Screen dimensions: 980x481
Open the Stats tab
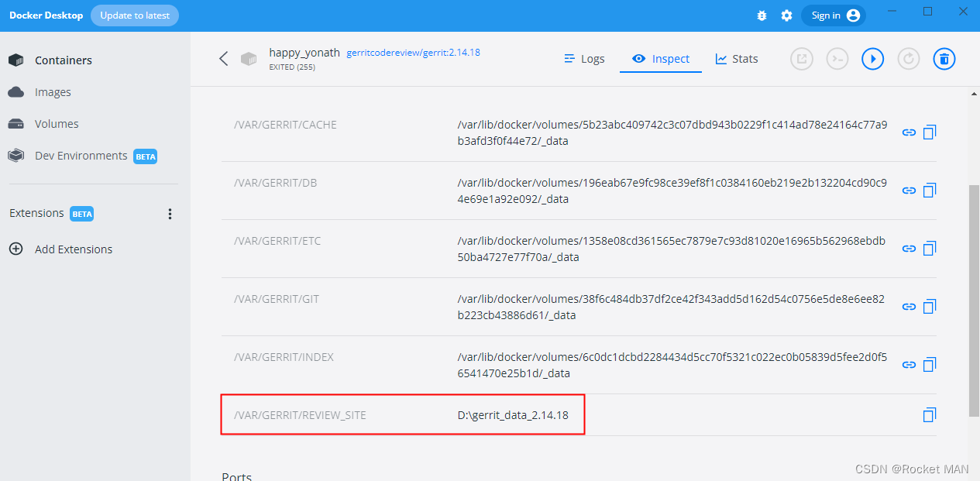click(x=735, y=58)
